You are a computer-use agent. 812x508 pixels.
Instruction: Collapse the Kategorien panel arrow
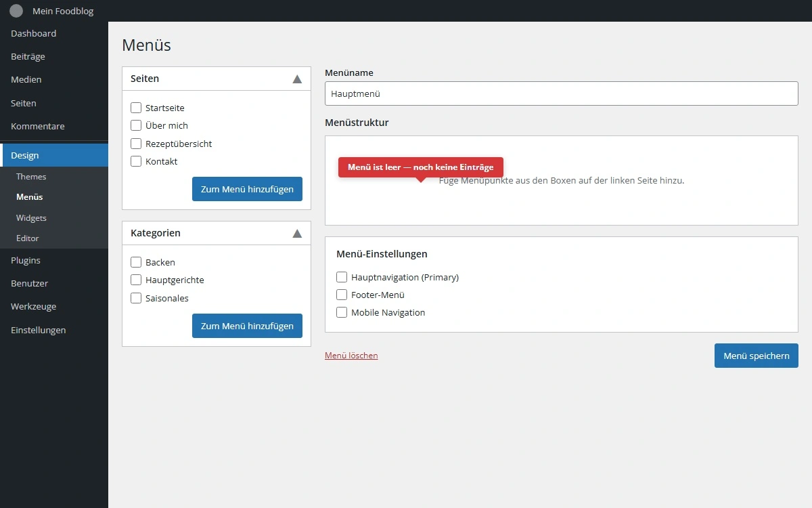[x=296, y=233]
